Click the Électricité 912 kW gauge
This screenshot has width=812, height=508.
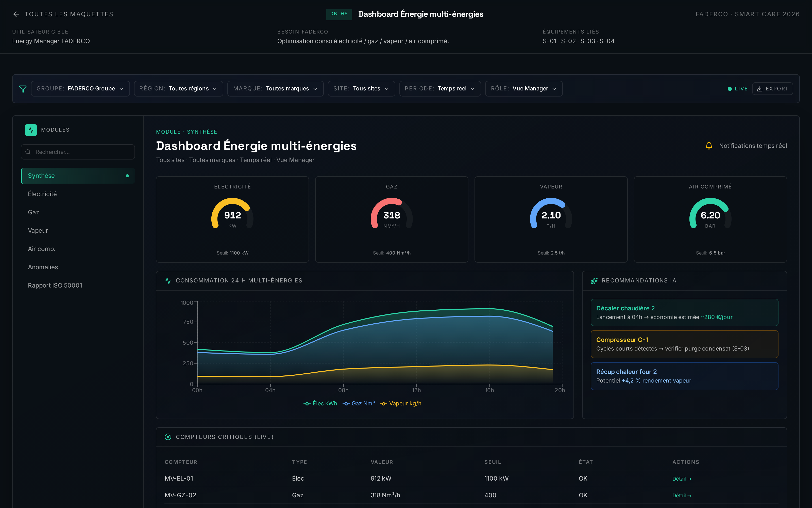[232, 214]
